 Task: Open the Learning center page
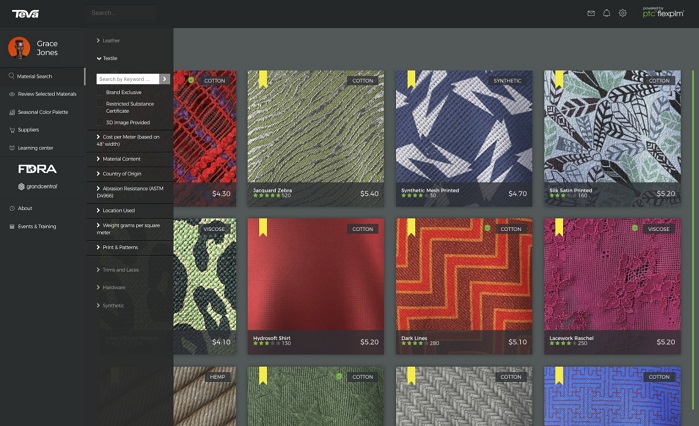click(35, 148)
